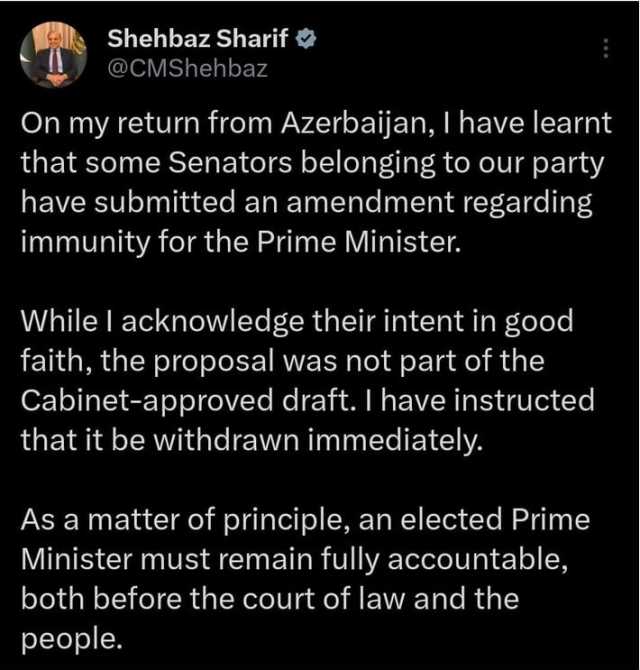This screenshot has height=670, width=640.
Task: Click the blue verified badge
Action: (311, 40)
